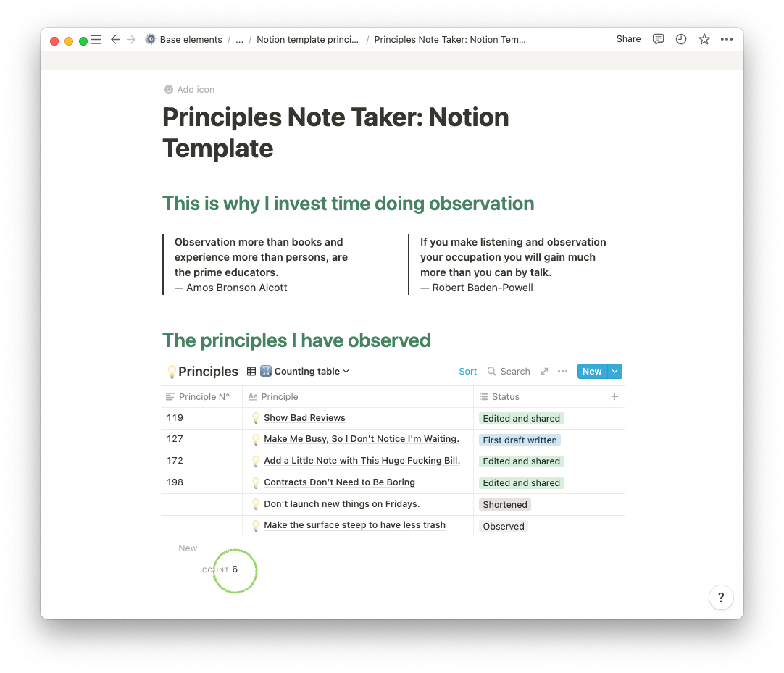This screenshot has width=784, height=673.
Task: Open the sidebar hamburger menu
Action: pyautogui.click(x=96, y=40)
